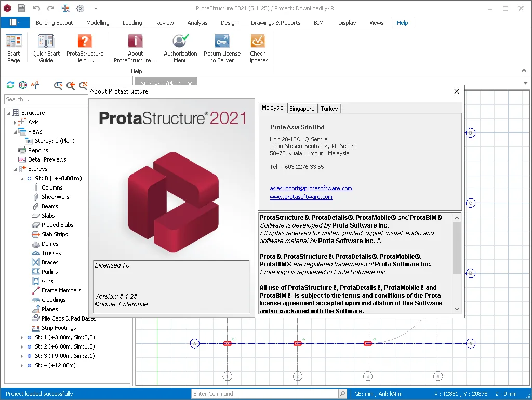The width and height of the screenshot is (532, 400).
Task: Click the Check Updates icon
Action: coord(258,41)
